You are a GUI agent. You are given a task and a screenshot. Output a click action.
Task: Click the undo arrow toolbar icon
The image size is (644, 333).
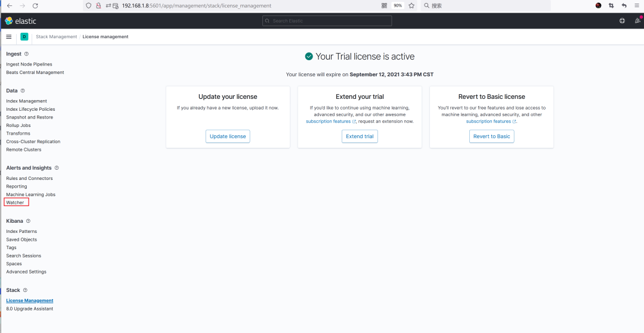click(624, 6)
